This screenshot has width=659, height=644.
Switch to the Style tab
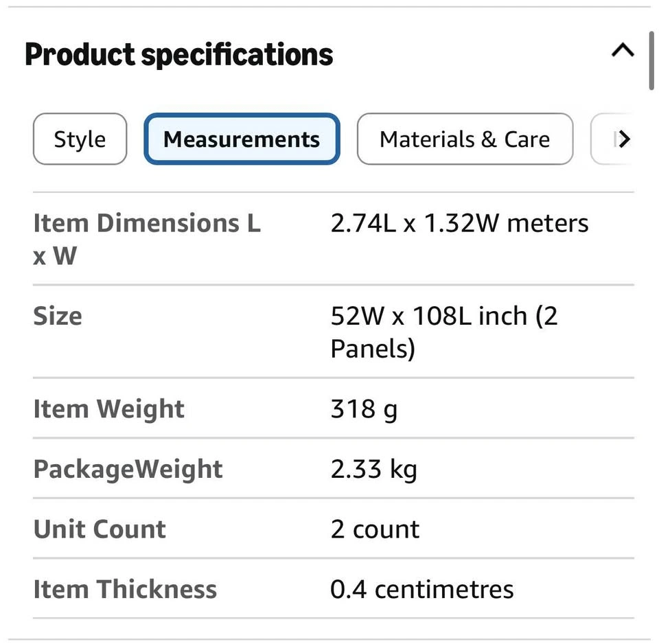(80, 139)
